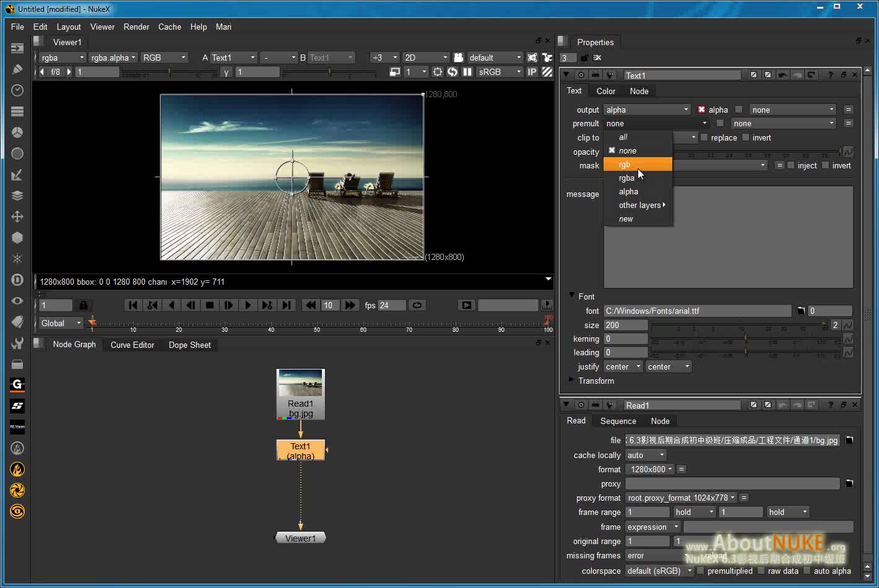
Task: Open the colorspace default (sRGB) dropdown
Action: pyautogui.click(x=659, y=571)
